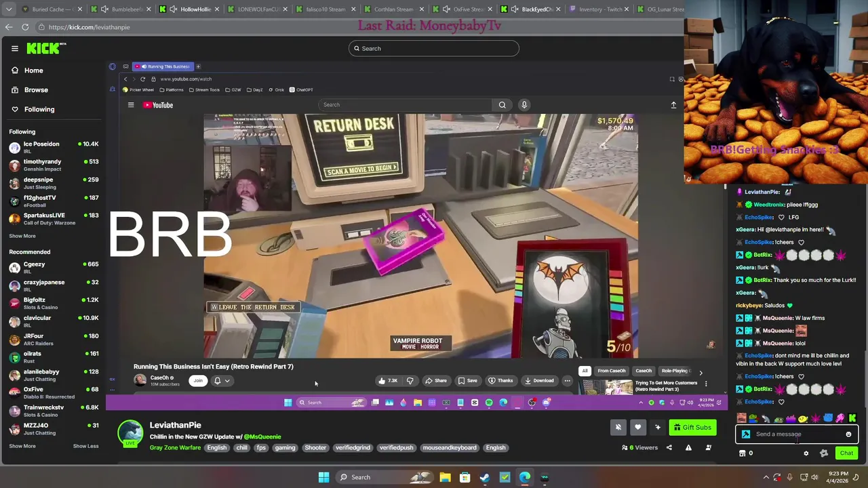Image resolution: width=868 pixels, height=488 pixels.
Task: Open channel points shop icon
Action: click(743, 453)
